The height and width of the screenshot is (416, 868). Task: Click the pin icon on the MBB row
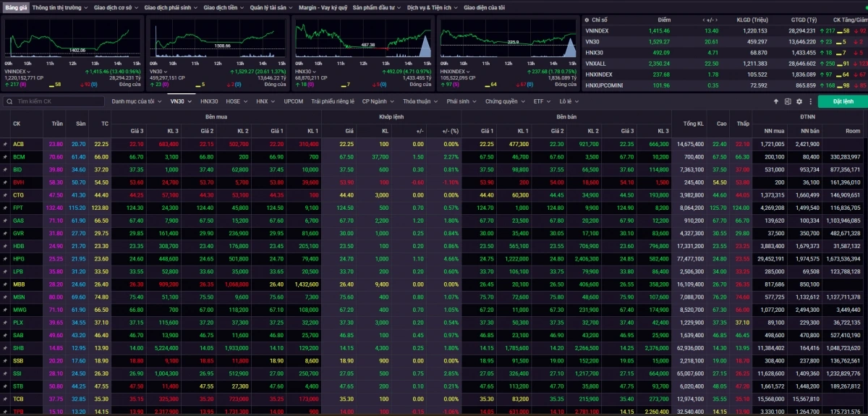click(5, 284)
